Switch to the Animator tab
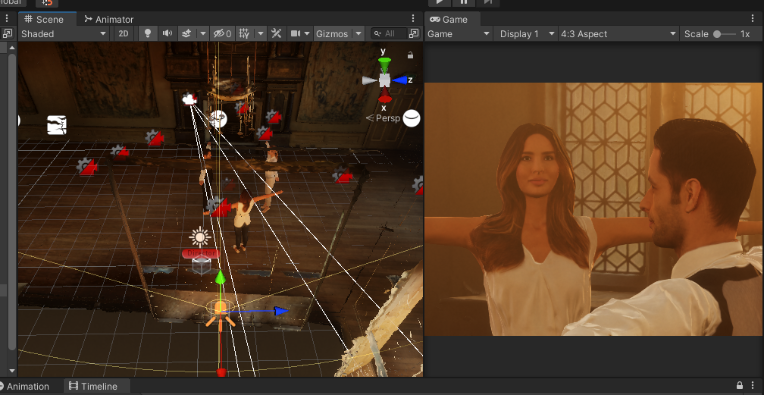764x395 pixels. [109, 19]
